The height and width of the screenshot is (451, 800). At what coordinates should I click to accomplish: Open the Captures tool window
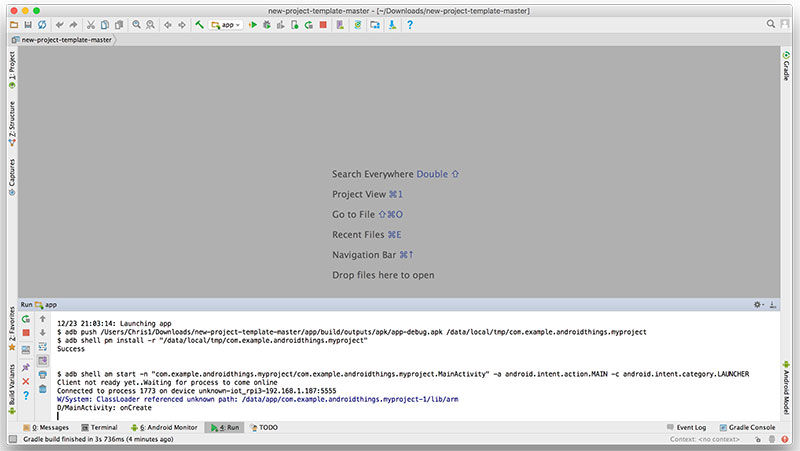pyautogui.click(x=12, y=177)
